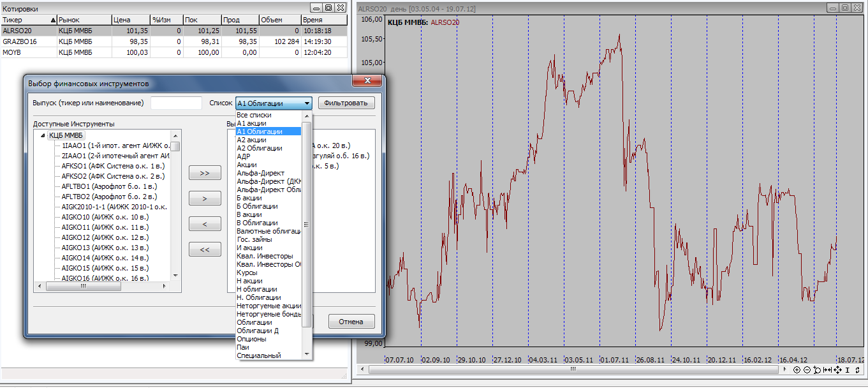Screen dimensions: 868x388
Task: Choose Курсы in the dropdown list
Action: pos(268,272)
